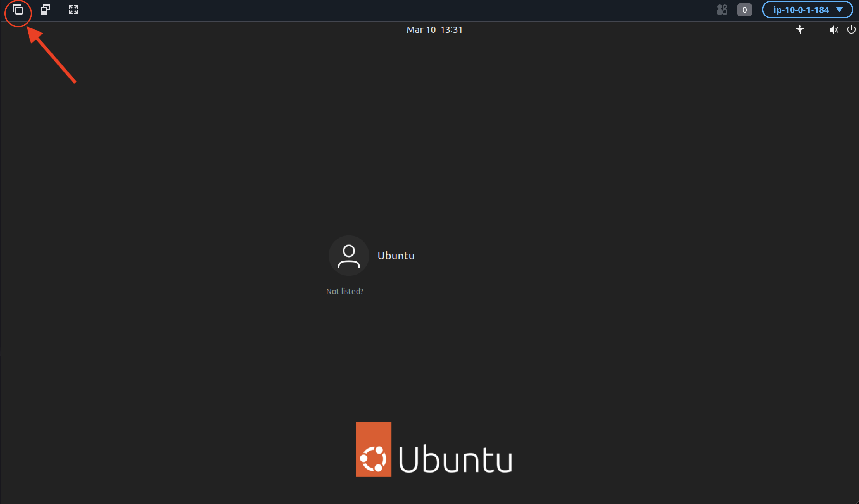Screen dimensions: 859x504
Task: Click the connected users people icon
Action: (722, 9)
